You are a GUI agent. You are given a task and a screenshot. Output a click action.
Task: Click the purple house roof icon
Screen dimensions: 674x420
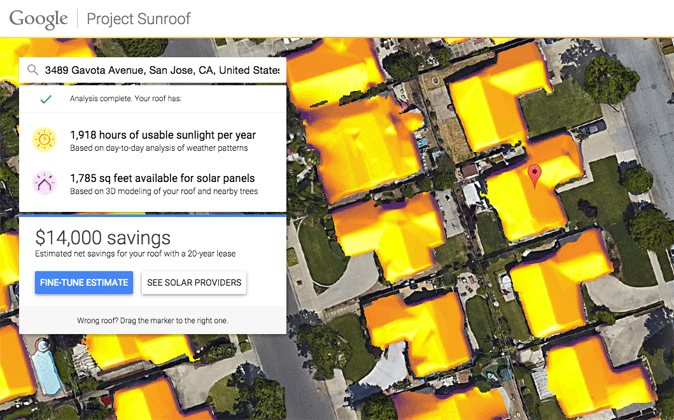click(44, 183)
